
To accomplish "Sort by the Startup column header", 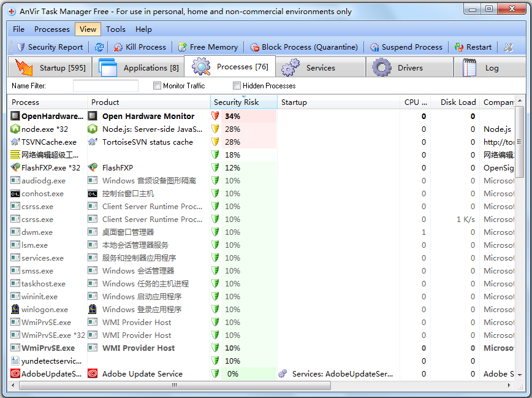I will click(x=338, y=102).
